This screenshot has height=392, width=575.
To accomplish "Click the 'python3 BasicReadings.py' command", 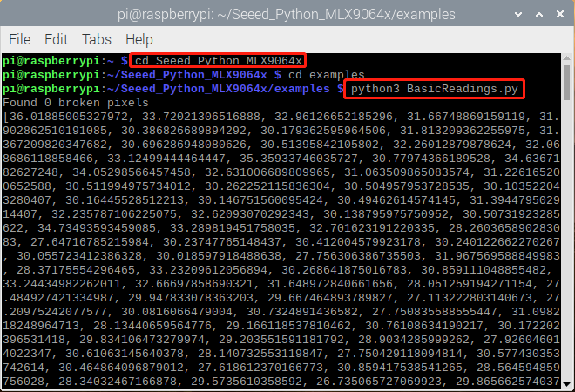I will tap(435, 89).
